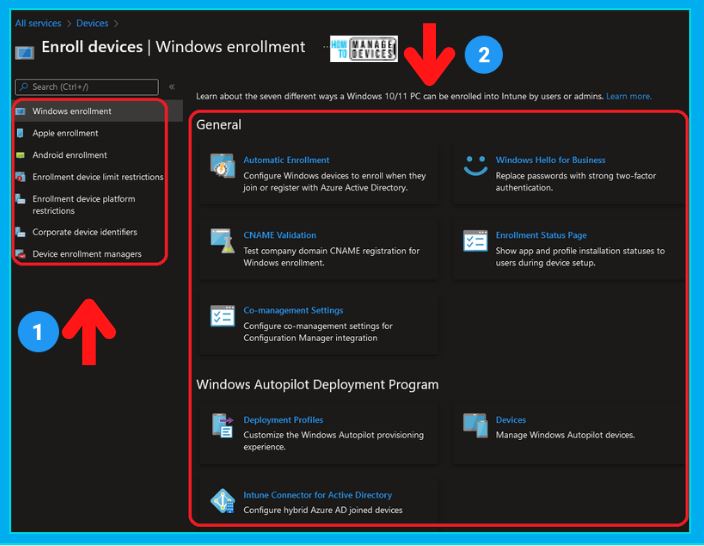The image size is (704, 546).
Task: Click the Windows Autopilot Deployment Program heading
Action: click(317, 385)
